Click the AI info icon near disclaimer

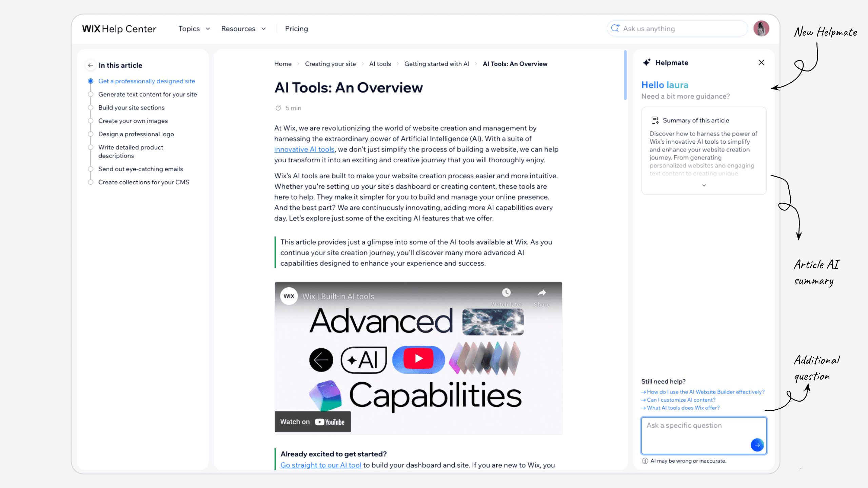(645, 461)
